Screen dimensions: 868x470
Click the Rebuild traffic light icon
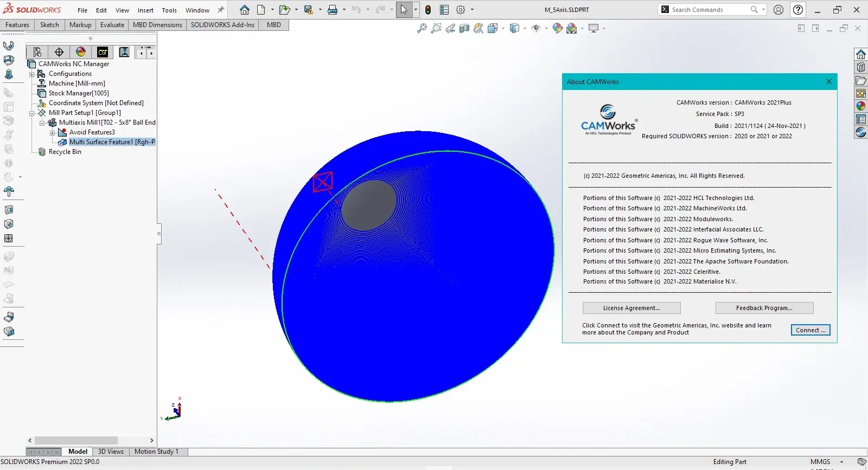click(x=428, y=10)
